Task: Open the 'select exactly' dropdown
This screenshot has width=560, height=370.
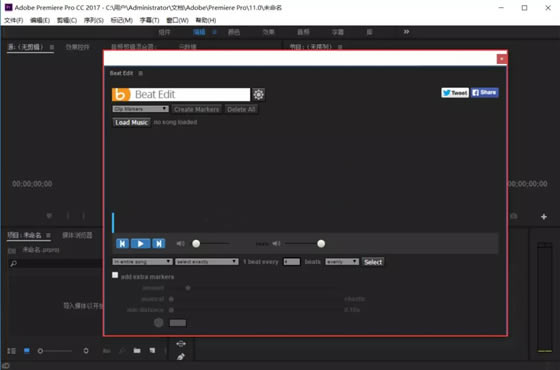Action: coord(207,262)
